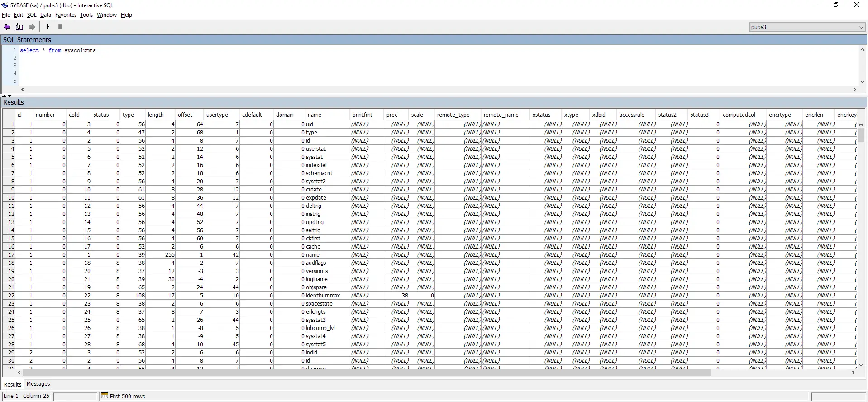Open the Window menu
This screenshot has width=868, height=402.
pyautogui.click(x=107, y=15)
